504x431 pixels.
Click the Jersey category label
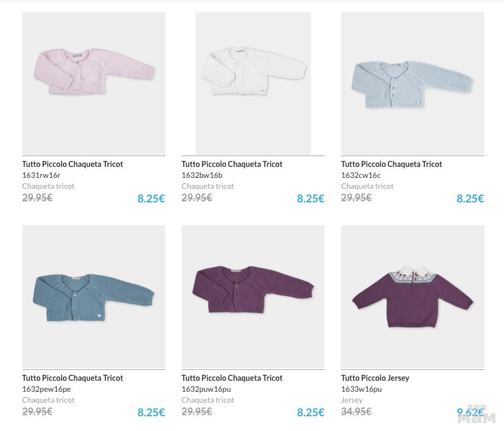click(x=352, y=400)
